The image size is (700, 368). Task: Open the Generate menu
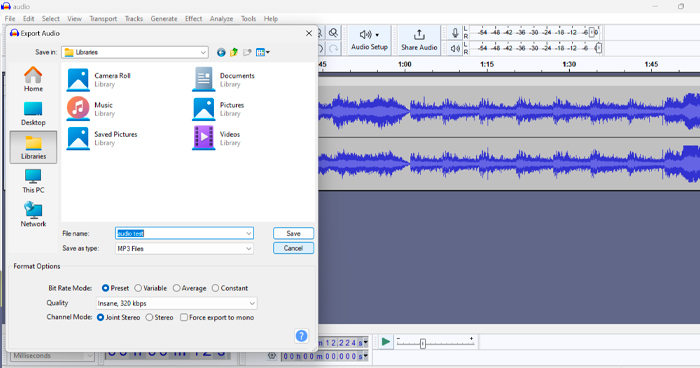pyautogui.click(x=164, y=19)
